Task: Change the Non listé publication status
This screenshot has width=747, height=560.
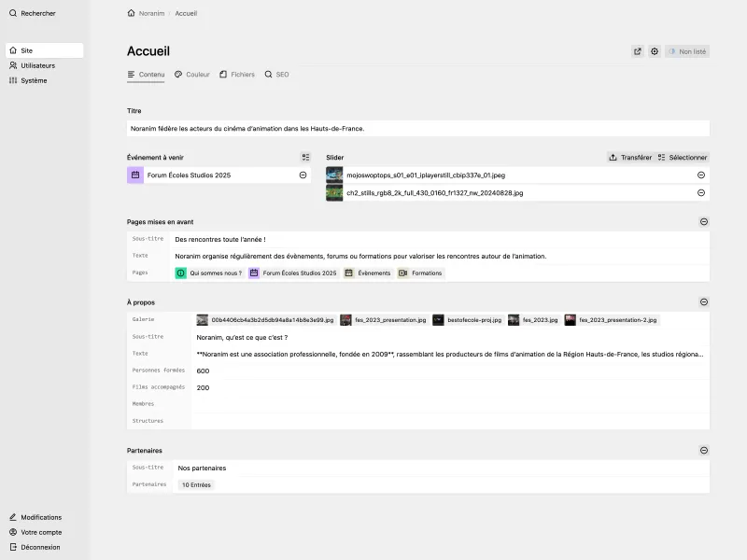Action: tap(687, 51)
